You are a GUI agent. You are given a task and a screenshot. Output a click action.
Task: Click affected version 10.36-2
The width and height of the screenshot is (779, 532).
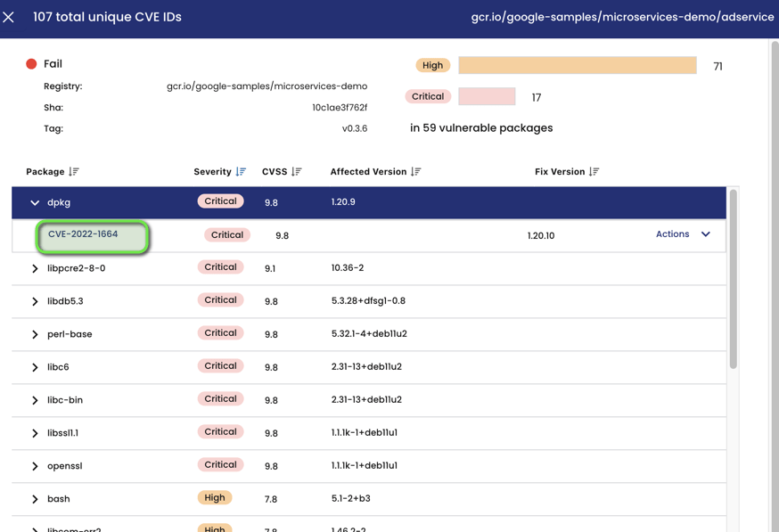click(x=348, y=267)
